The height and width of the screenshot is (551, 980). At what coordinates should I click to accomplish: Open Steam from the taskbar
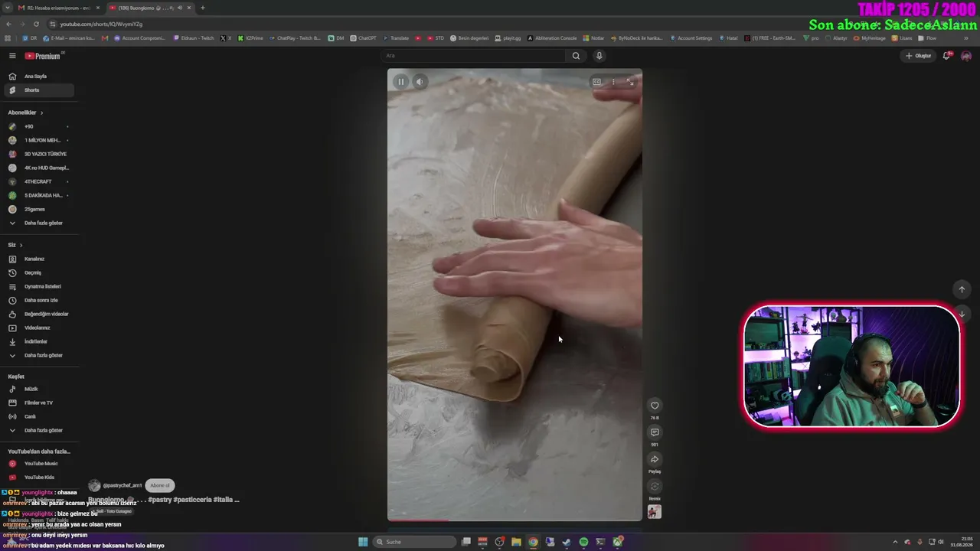click(x=567, y=542)
